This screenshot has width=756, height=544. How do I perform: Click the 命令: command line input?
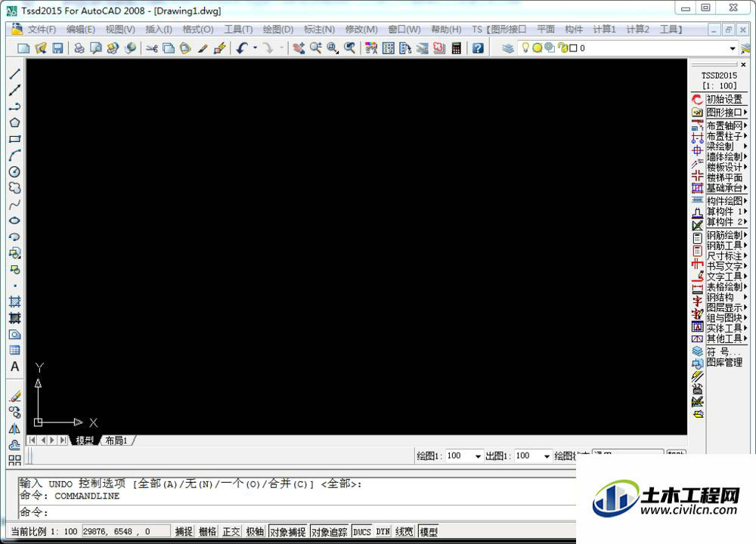[x=297, y=512]
